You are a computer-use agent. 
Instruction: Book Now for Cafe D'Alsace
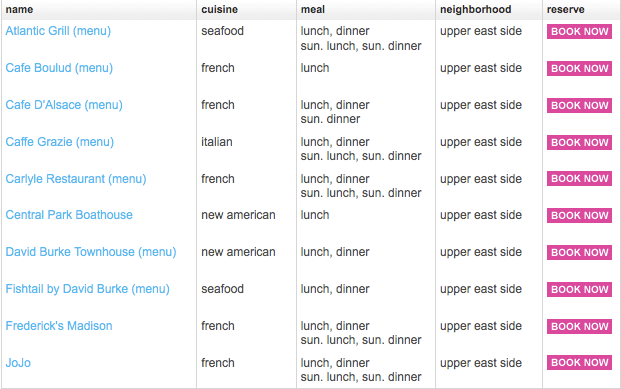point(579,105)
